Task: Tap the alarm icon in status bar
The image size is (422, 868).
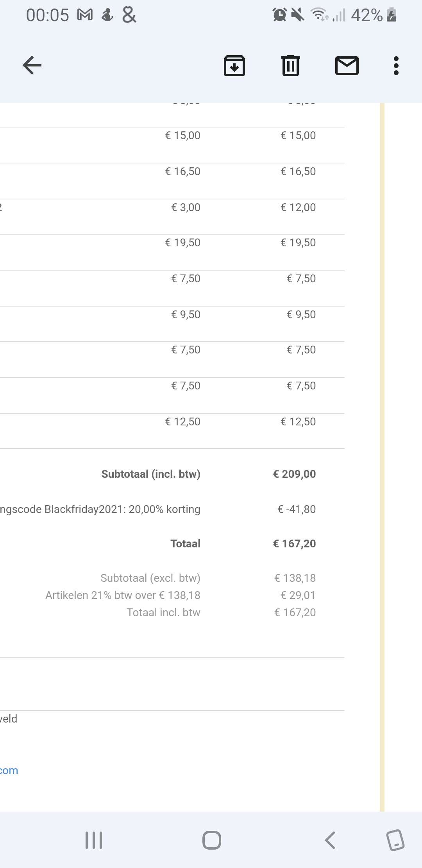Action: (x=279, y=15)
